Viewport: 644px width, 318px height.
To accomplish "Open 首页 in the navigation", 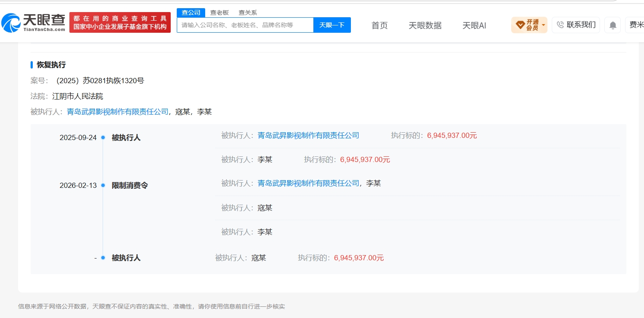I will click(379, 25).
